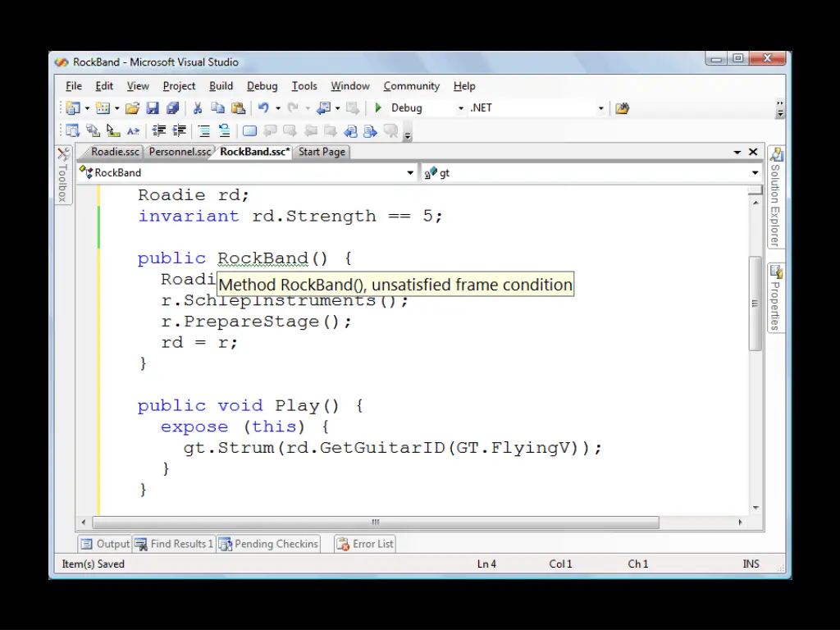
Task: Click the vertical scrollbar thumb in the editor
Action: point(755,304)
